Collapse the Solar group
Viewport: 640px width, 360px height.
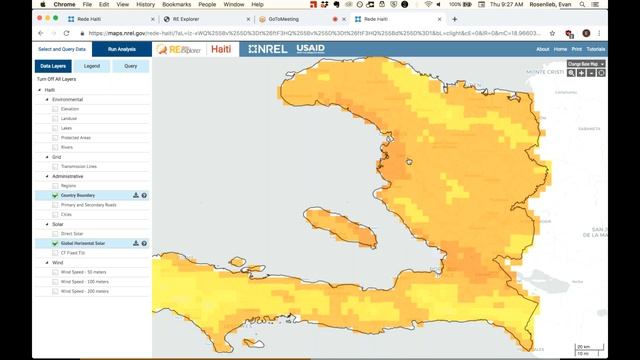[47, 224]
